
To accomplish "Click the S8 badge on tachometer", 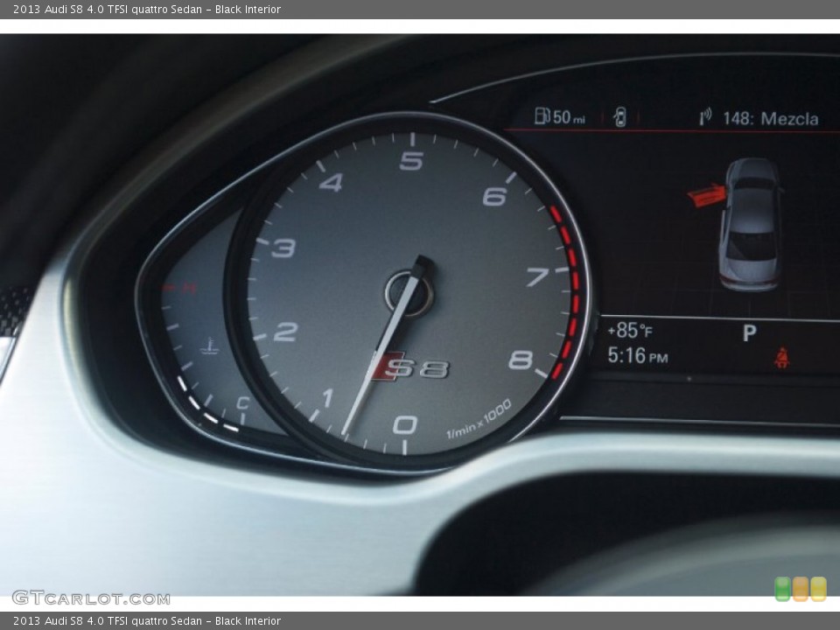I will [411, 367].
